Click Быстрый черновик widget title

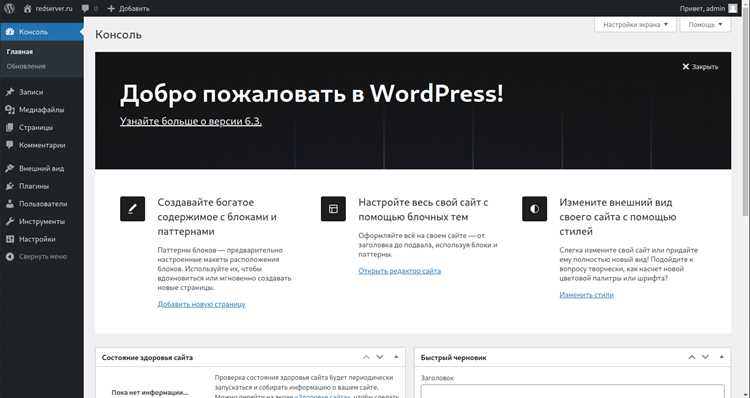pyautogui.click(x=453, y=357)
